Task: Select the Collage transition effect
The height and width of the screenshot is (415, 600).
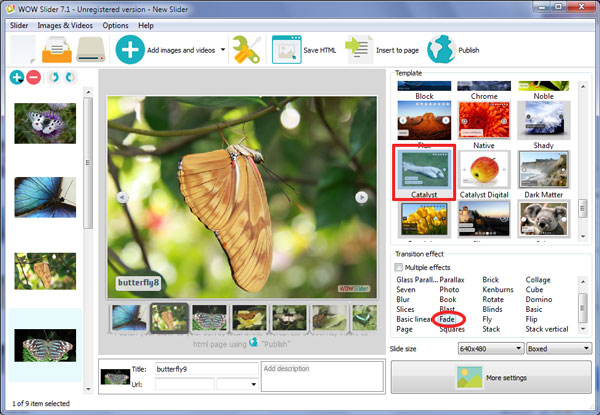Action: coord(538,280)
